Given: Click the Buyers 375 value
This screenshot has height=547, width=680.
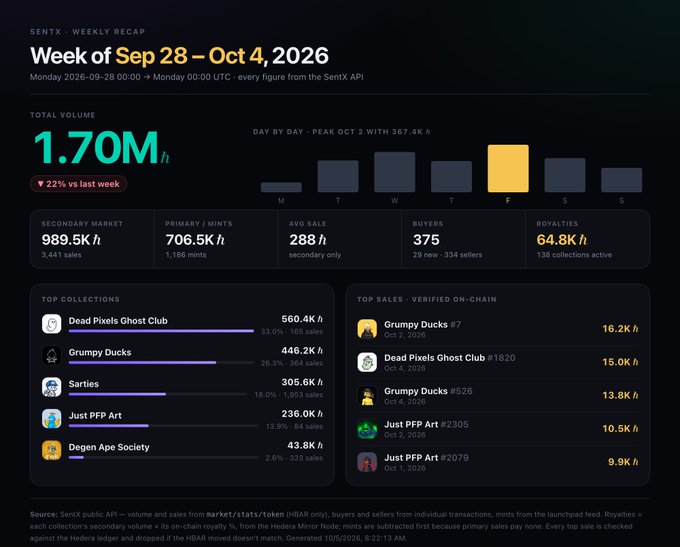Looking at the screenshot, I should 426,240.
